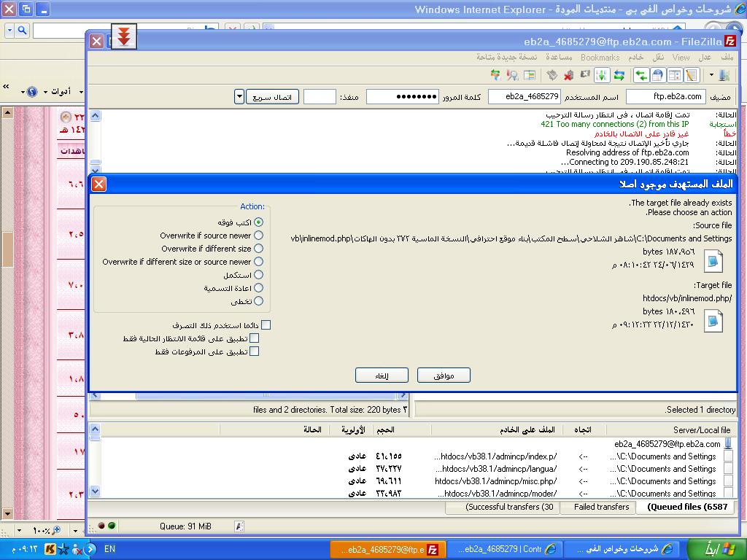Check the 'دائما استخدم ذلك التصرف' checkbox
This screenshot has height=560, width=747.
click(266, 325)
